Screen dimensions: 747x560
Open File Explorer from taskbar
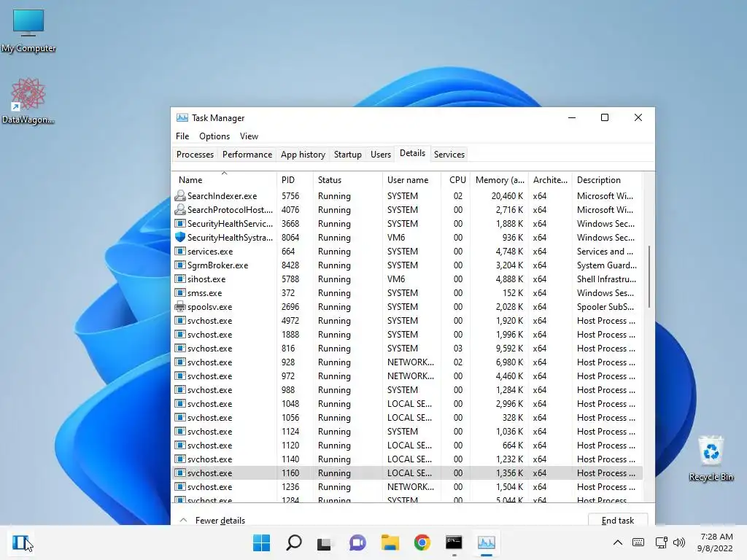(x=390, y=542)
